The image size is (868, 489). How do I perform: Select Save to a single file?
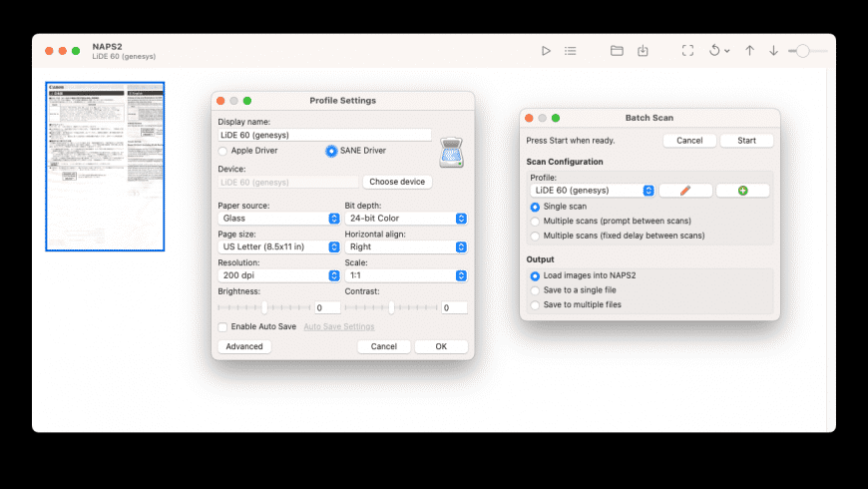coord(535,290)
